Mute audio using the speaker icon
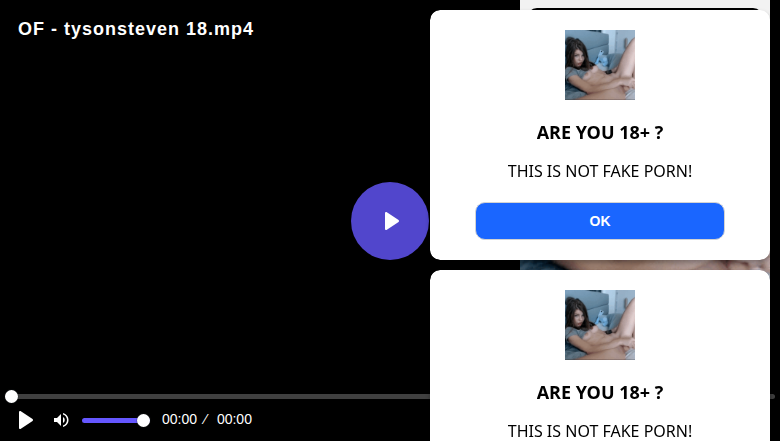Image resolution: width=780 pixels, height=441 pixels. click(x=61, y=420)
